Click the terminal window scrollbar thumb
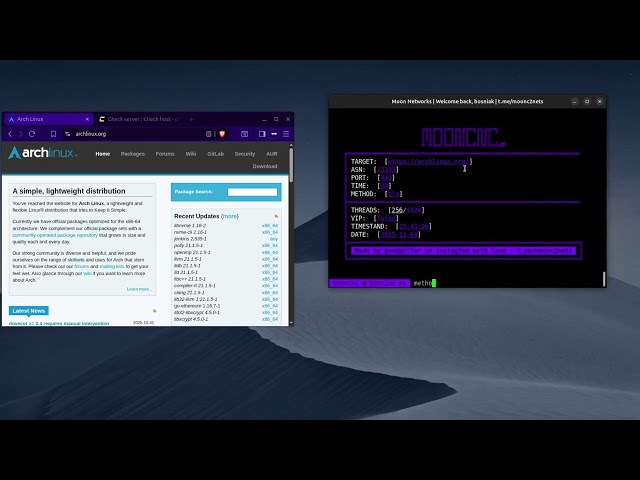 (604, 279)
